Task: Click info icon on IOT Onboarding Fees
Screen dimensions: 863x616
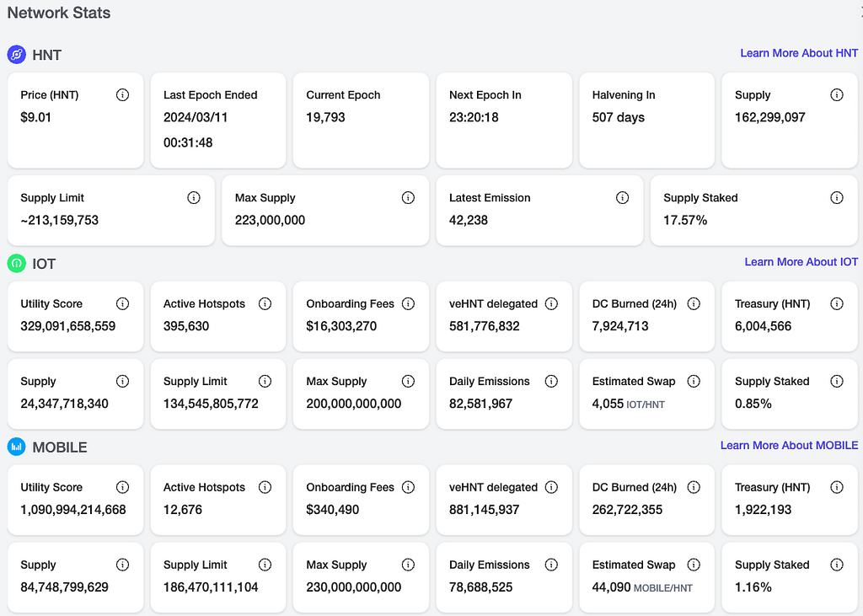Action: click(408, 303)
